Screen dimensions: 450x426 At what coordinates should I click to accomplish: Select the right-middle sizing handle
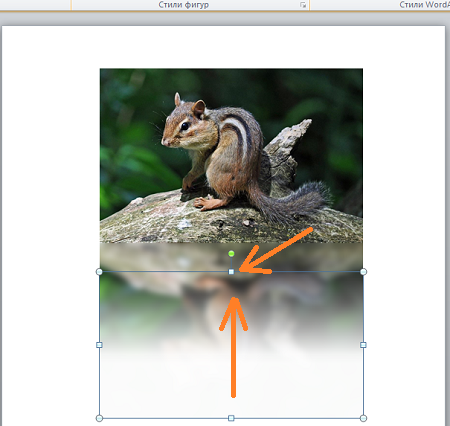[x=363, y=345]
